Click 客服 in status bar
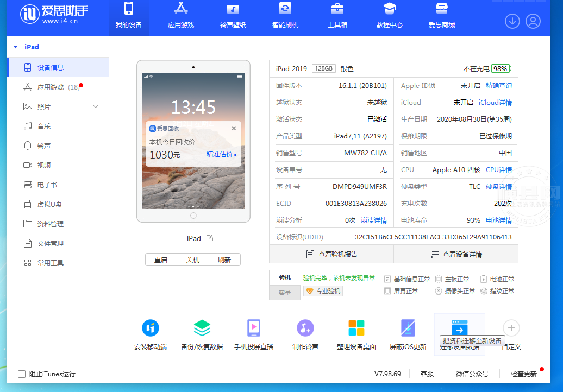This screenshot has height=392, width=563. 427,374
